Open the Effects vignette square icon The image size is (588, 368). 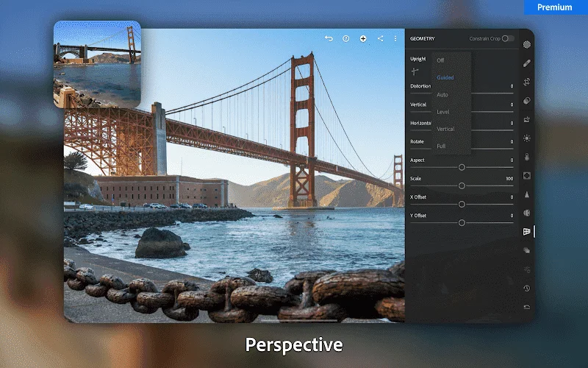coord(527,176)
